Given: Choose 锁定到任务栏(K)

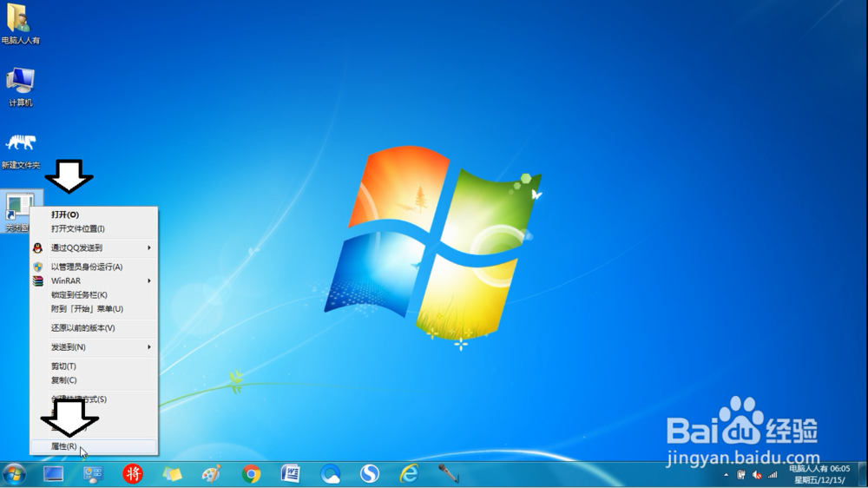Looking at the screenshot, I should [x=94, y=295].
